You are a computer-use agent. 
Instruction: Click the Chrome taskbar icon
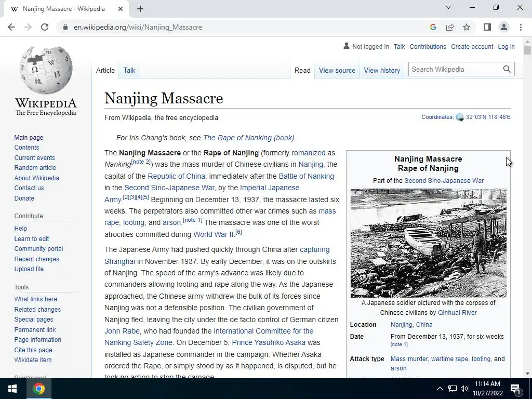coord(38,389)
